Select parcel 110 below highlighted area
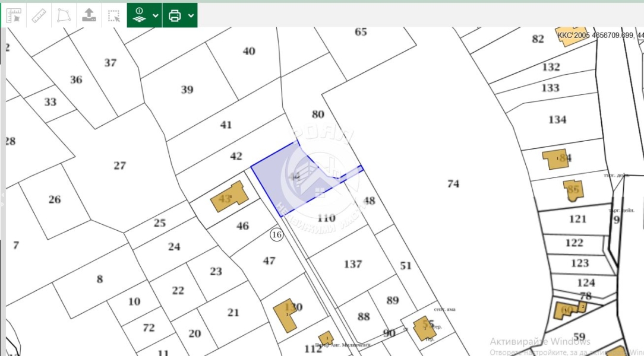 point(327,218)
